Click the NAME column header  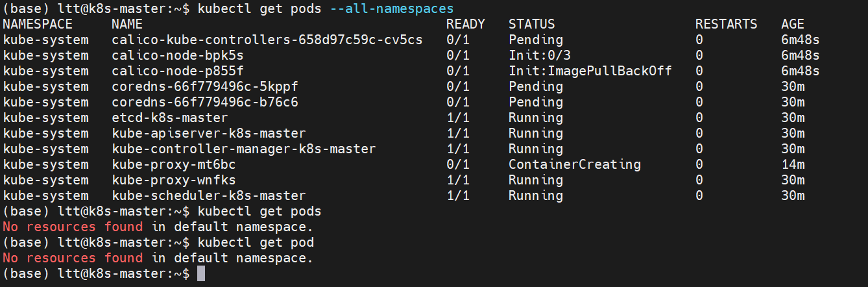[127, 24]
